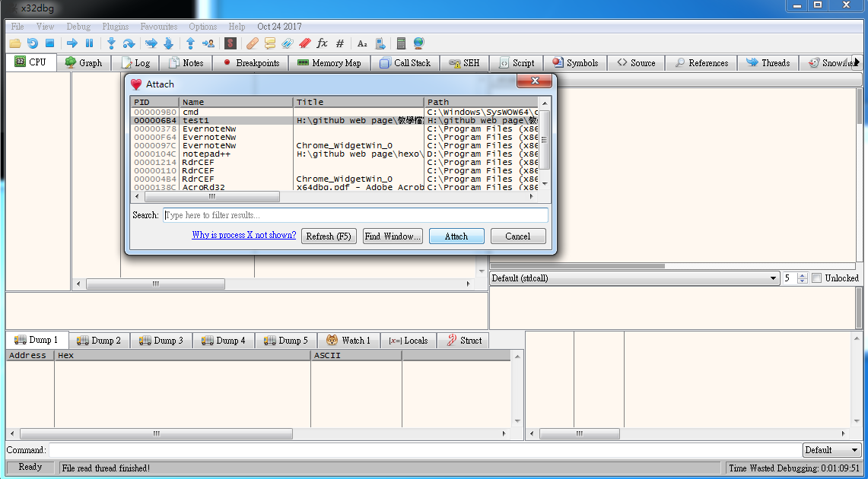Viewport: 868px width, 479px height.
Task: Open Comments speech-bubble icon
Action: [269, 43]
